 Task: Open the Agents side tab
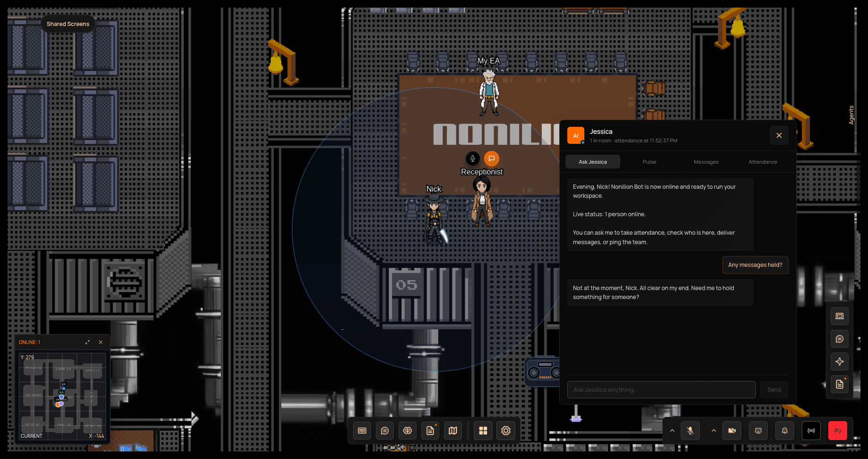tap(851, 115)
